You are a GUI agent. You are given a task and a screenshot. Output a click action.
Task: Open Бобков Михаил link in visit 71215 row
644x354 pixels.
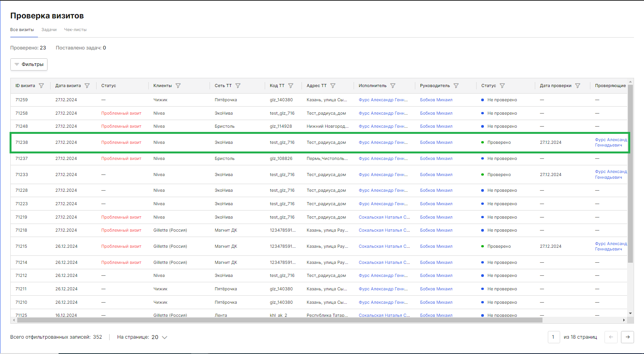[x=436, y=246]
